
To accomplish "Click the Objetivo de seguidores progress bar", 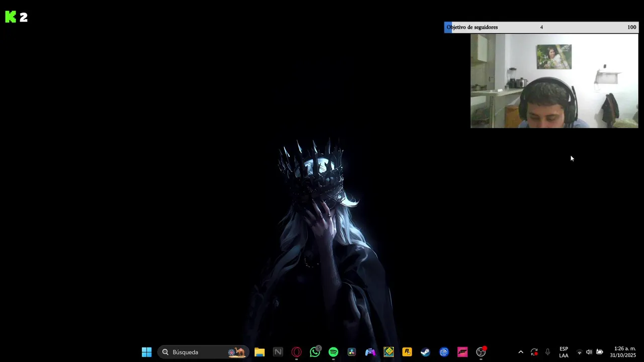I will click(x=541, y=27).
